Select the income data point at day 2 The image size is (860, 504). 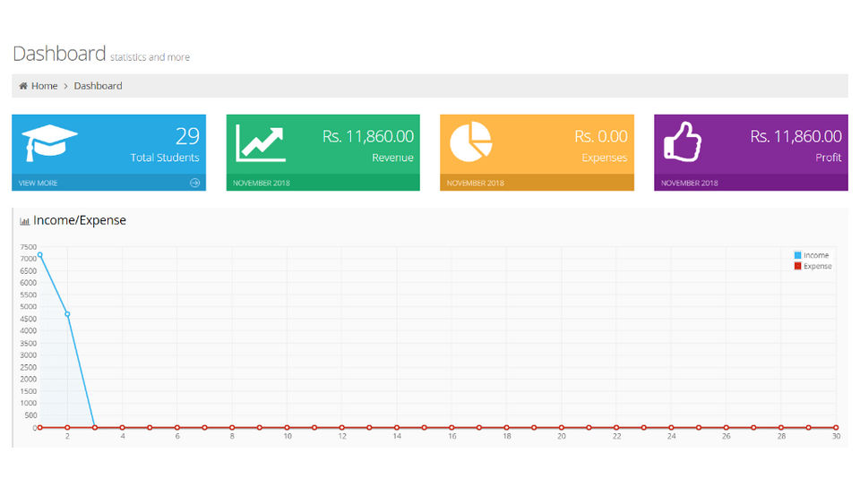point(67,314)
